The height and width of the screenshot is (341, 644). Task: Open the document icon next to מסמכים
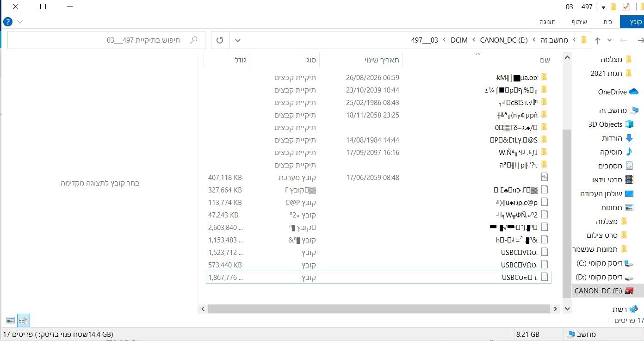tap(629, 166)
